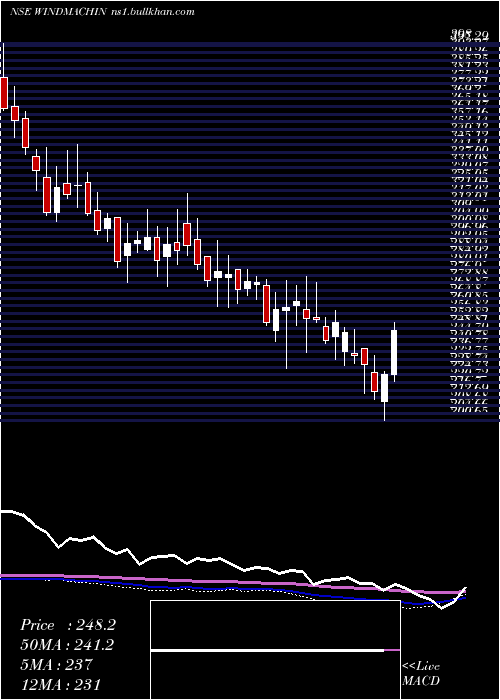Select the "50MA : 241.2" value
Viewport: 500px width, 700px height.
click(x=67, y=645)
